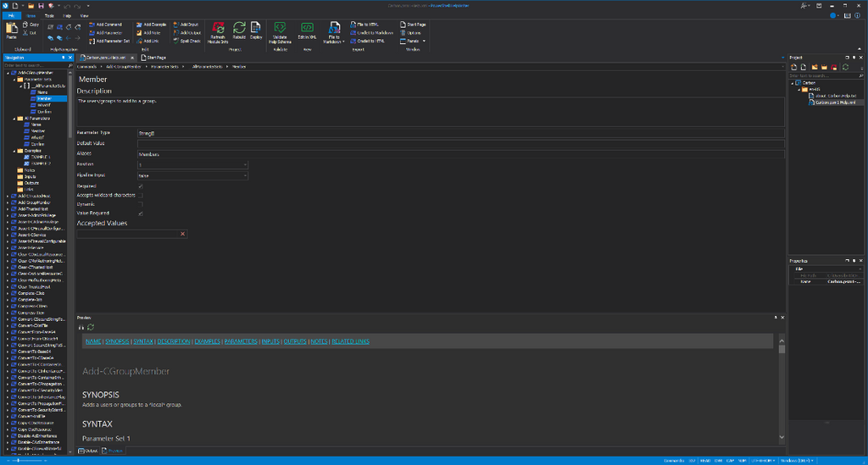The height and width of the screenshot is (465, 868).
Task: Click Add Example in the ribbon
Action: tap(151, 25)
